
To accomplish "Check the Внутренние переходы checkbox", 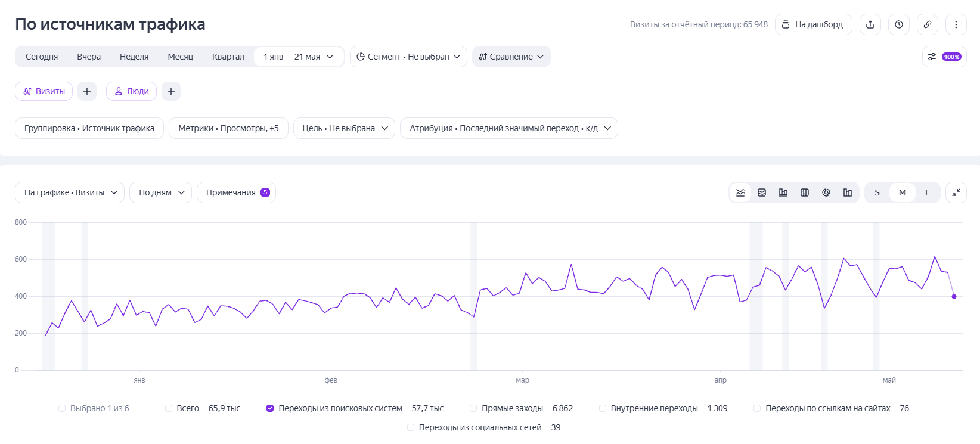I will (x=603, y=408).
